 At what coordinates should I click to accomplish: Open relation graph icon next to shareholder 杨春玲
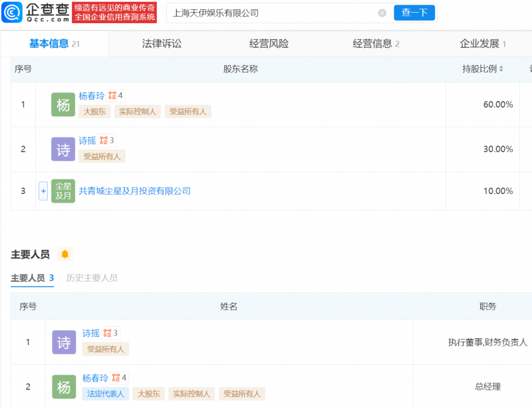112,96
